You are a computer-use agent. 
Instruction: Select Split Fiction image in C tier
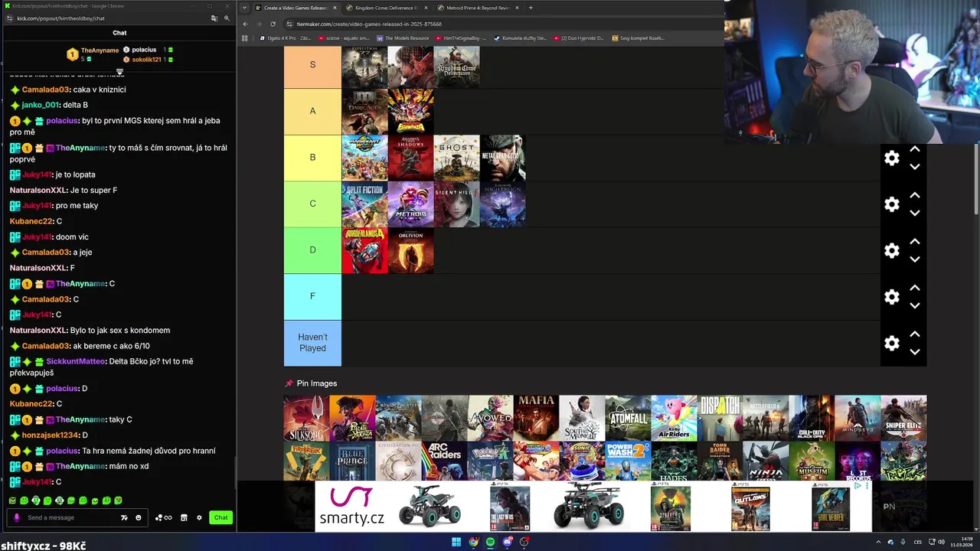pos(364,204)
